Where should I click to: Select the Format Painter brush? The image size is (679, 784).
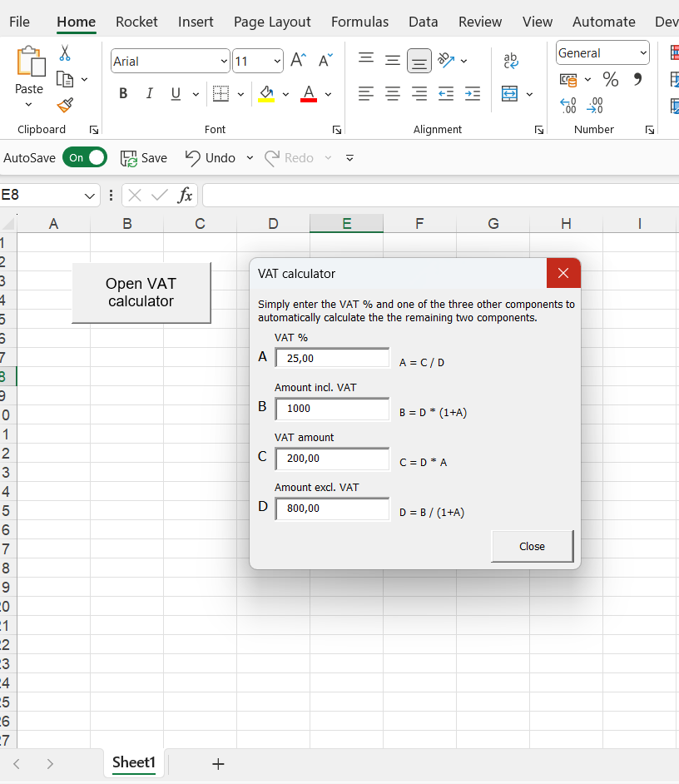click(65, 105)
